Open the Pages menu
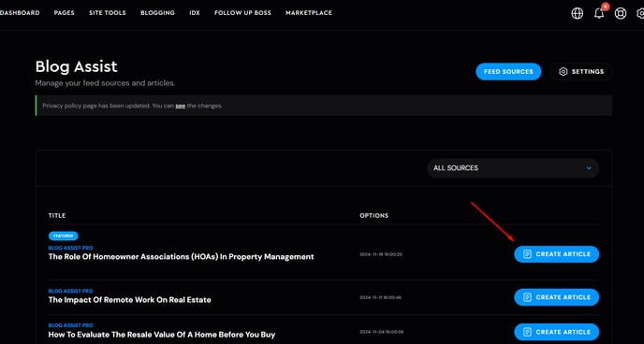 [64, 13]
